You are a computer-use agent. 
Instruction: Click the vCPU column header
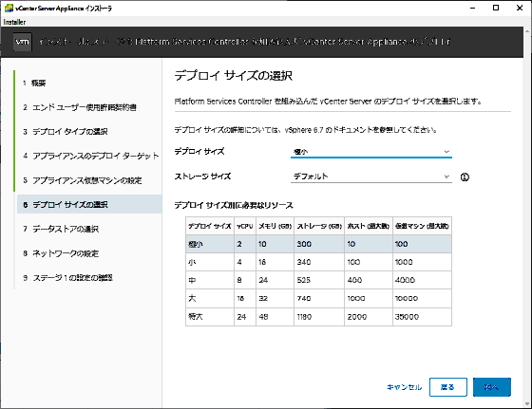tap(245, 226)
